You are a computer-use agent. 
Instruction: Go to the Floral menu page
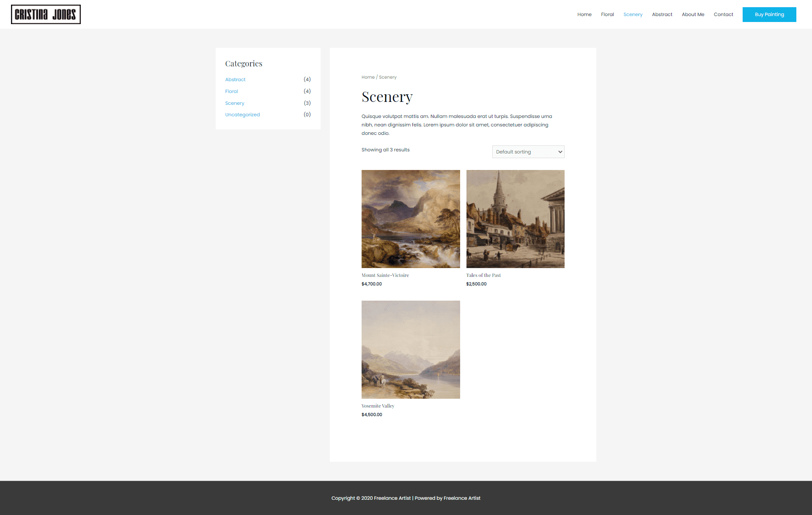[607, 14]
